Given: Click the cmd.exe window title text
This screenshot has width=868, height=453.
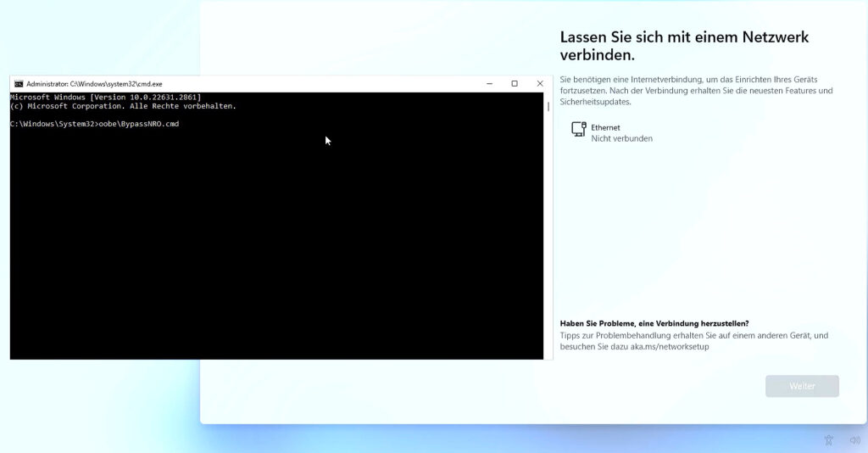Looking at the screenshot, I should tap(94, 84).
